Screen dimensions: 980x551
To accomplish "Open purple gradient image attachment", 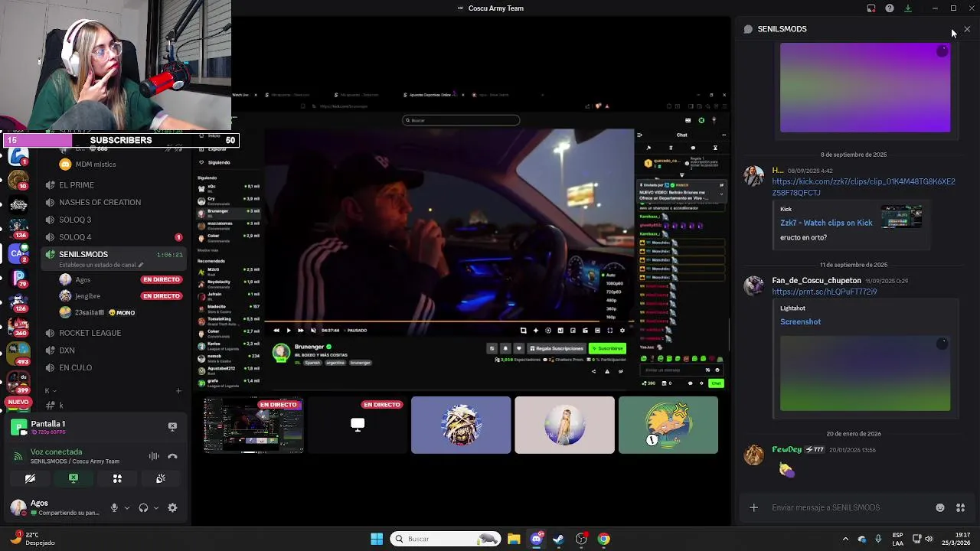I will (865, 87).
